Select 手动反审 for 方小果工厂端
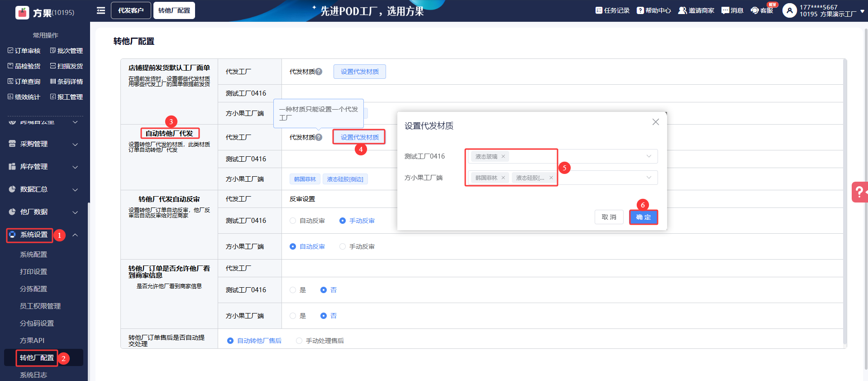 (x=343, y=246)
